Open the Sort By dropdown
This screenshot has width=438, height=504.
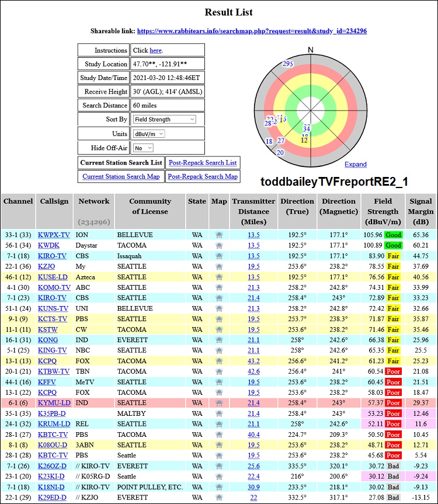164,119
